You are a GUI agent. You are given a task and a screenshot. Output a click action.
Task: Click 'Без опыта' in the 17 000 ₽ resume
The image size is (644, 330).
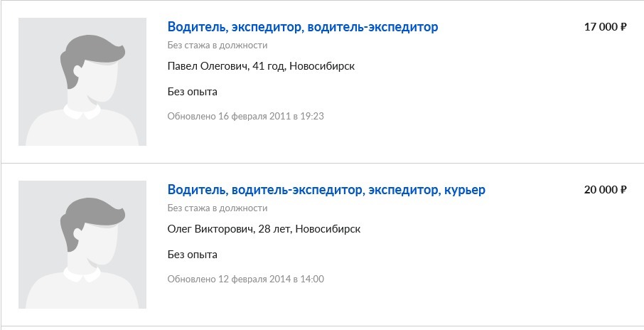click(x=192, y=92)
